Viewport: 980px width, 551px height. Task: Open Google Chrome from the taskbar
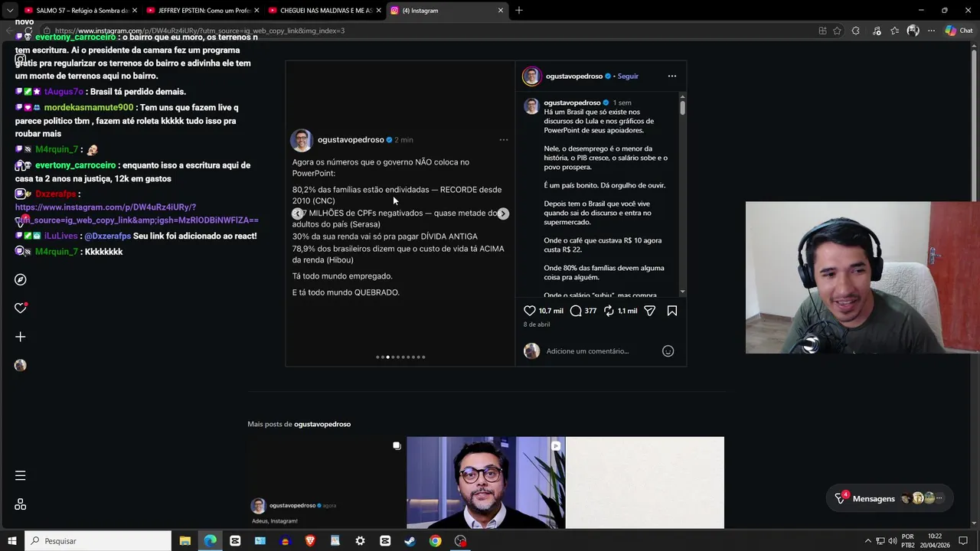point(435,541)
